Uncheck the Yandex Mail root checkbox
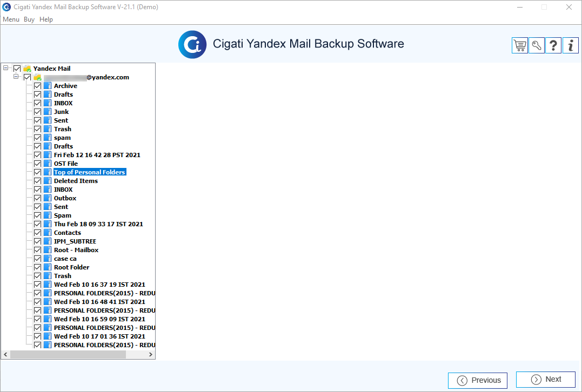 (17, 69)
